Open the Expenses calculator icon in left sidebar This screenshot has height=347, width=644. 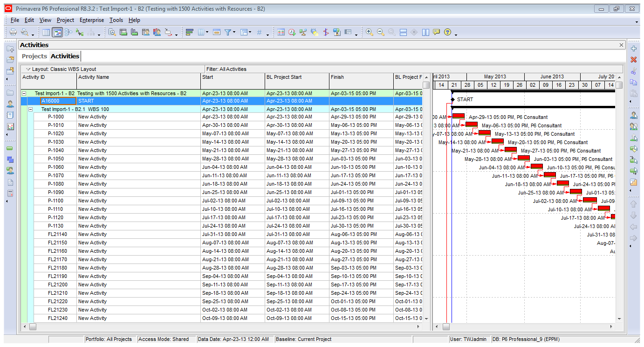(10, 193)
